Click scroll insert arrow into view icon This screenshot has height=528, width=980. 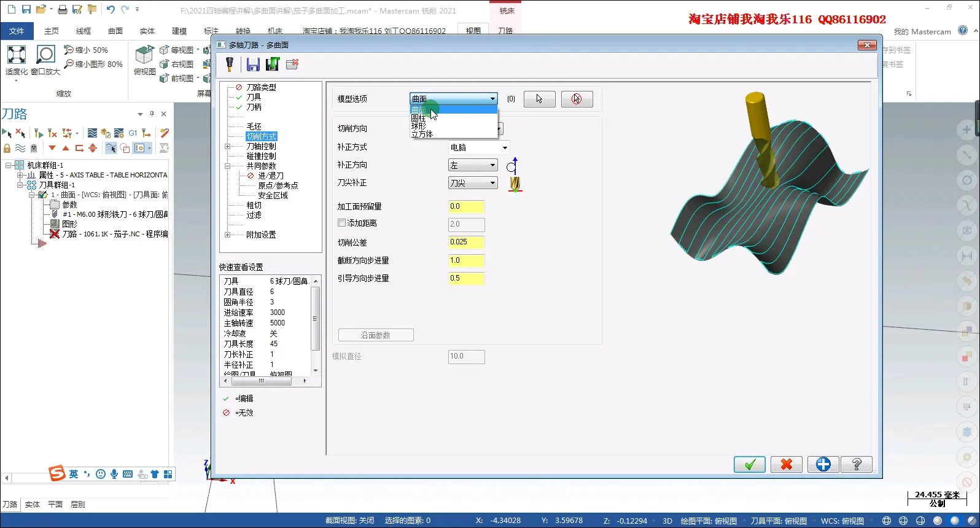pyautogui.click(x=93, y=148)
